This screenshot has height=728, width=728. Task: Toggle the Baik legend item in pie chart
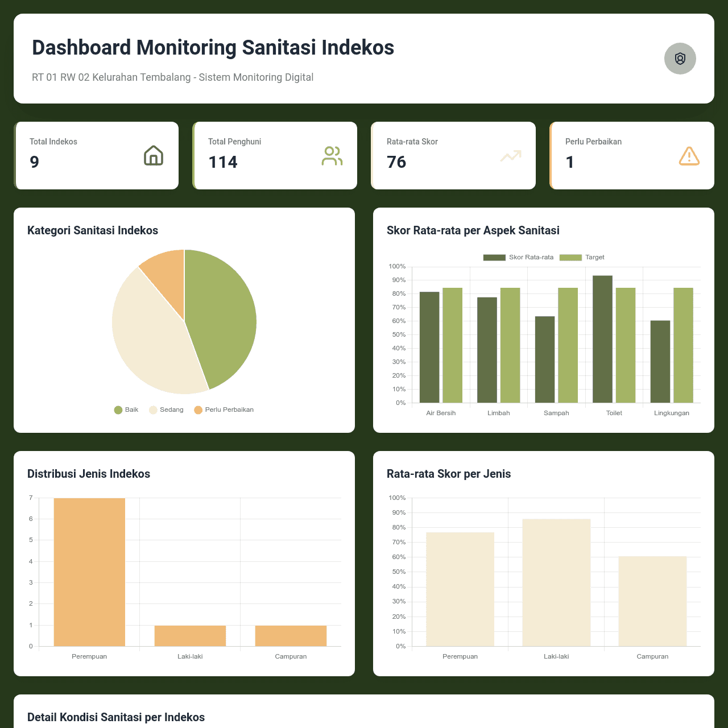tap(126, 409)
